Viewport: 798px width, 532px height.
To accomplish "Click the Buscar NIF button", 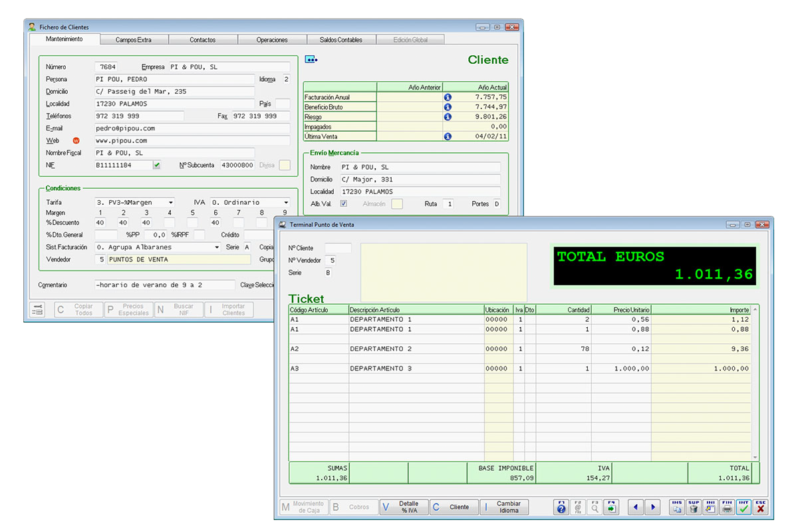I will point(179,310).
